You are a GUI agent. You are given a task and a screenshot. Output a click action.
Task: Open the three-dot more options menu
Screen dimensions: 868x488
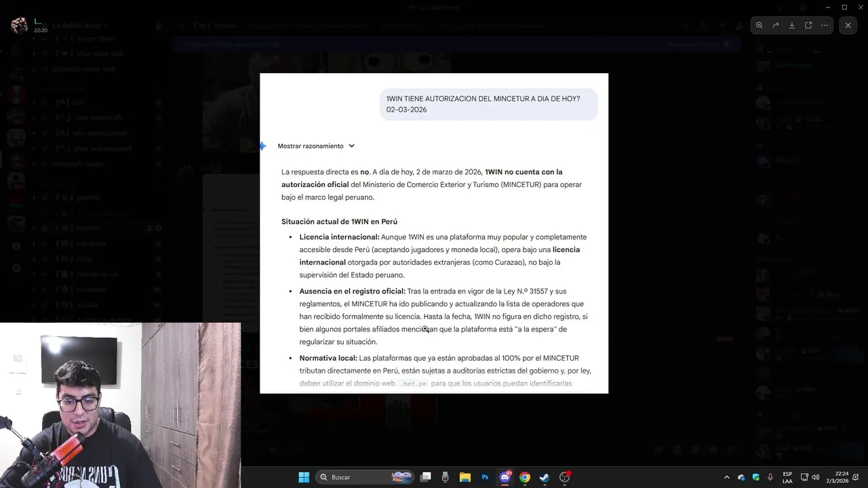click(825, 25)
